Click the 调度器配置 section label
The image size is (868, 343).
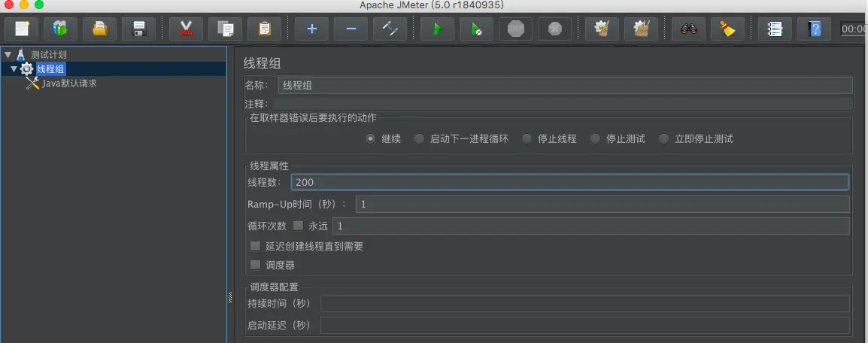pos(274,287)
